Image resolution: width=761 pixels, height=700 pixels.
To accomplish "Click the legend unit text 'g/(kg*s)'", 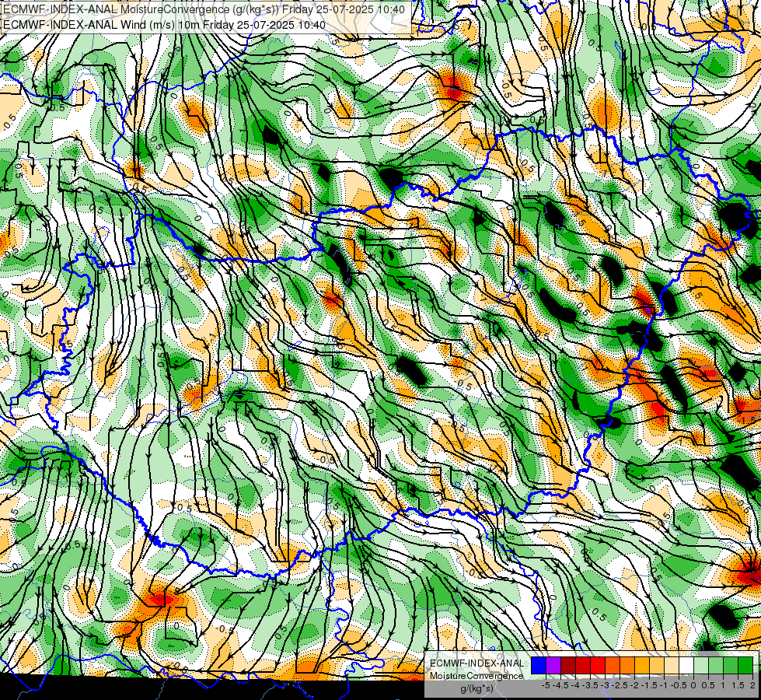I will [476, 688].
